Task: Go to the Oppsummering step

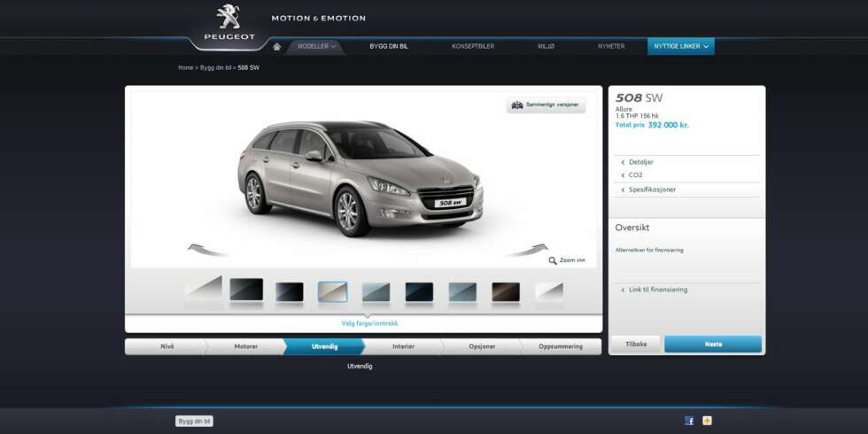Action: click(560, 346)
